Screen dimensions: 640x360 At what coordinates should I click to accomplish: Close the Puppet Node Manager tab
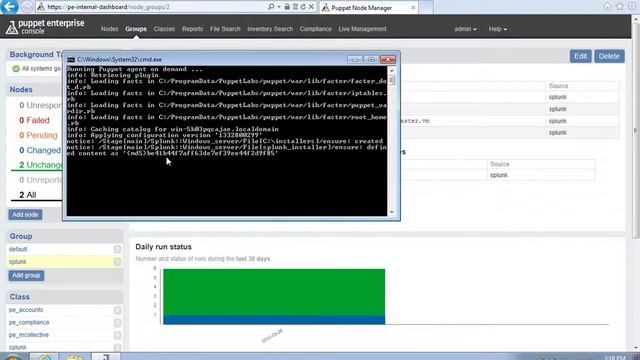tap(413, 7)
